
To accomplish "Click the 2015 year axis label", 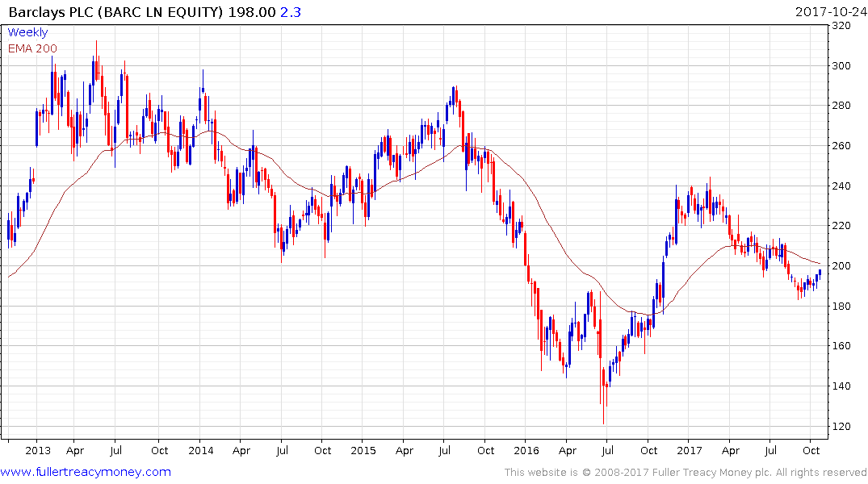I will tap(363, 450).
